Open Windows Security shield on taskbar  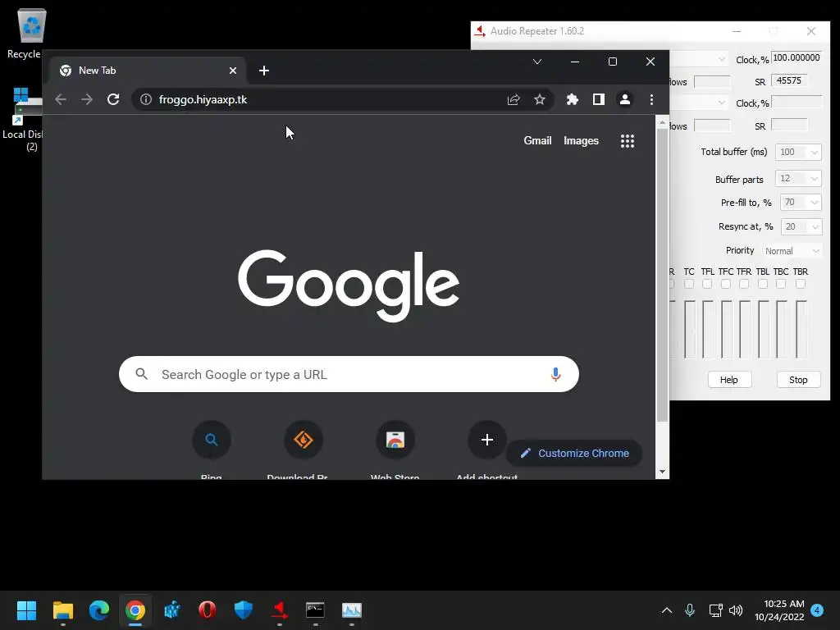243,610
